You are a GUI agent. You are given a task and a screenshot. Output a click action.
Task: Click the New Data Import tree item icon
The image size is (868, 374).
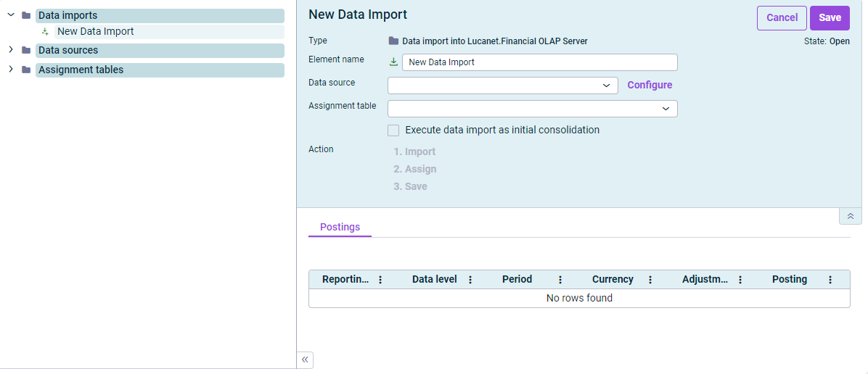46,32
